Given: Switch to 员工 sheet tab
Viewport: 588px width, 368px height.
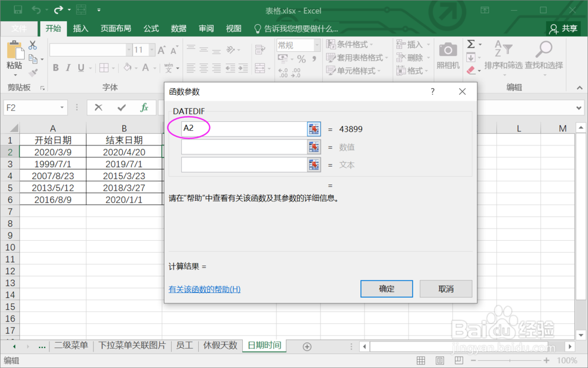Looking at the screenshot, I should (x=185, y=346).
